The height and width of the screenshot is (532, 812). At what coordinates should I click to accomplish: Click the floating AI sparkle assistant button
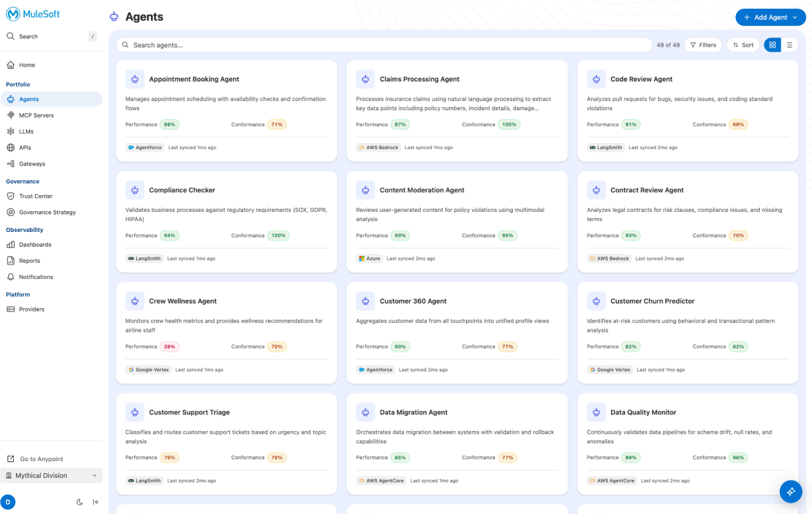[791, 491]
